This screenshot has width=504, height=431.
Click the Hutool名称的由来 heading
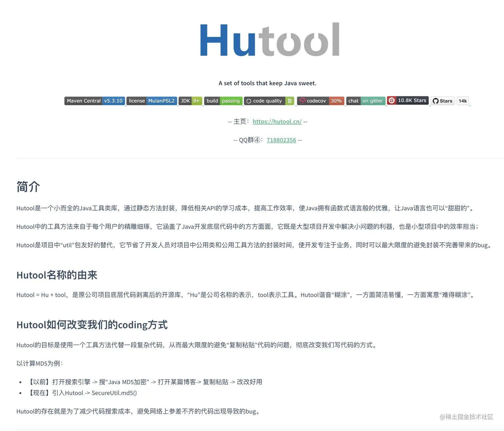coord(57,275)
